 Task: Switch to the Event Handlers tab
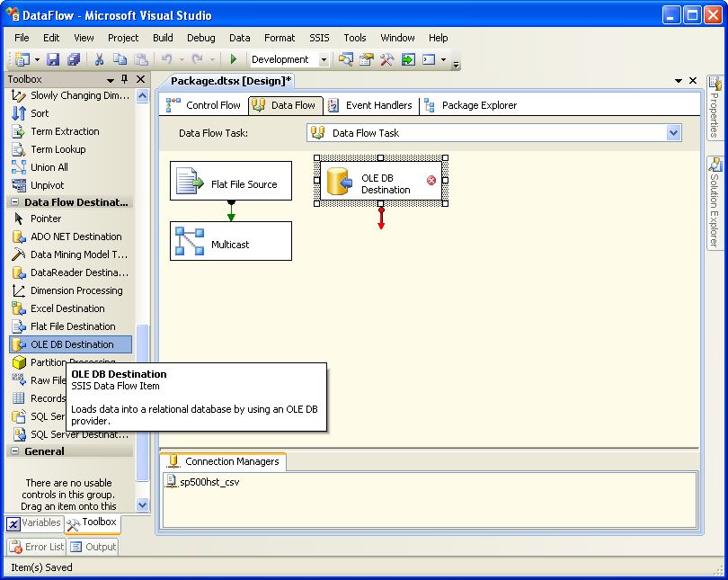[370, 105]
